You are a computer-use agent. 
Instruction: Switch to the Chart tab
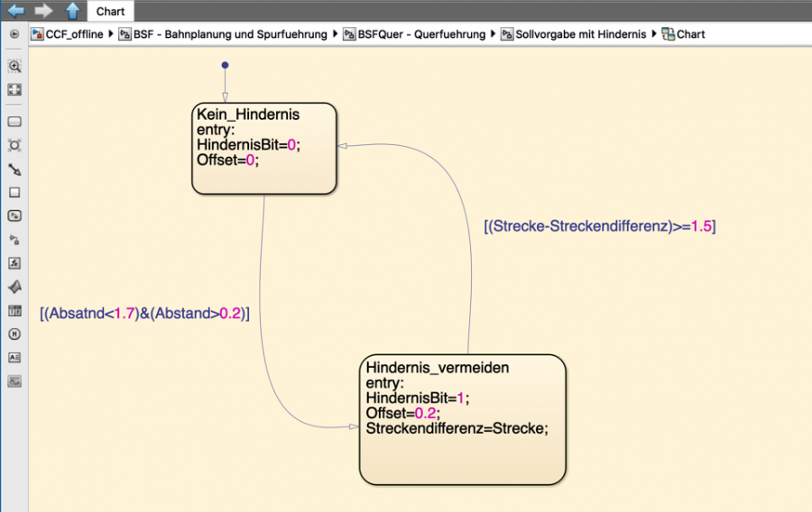110,12
